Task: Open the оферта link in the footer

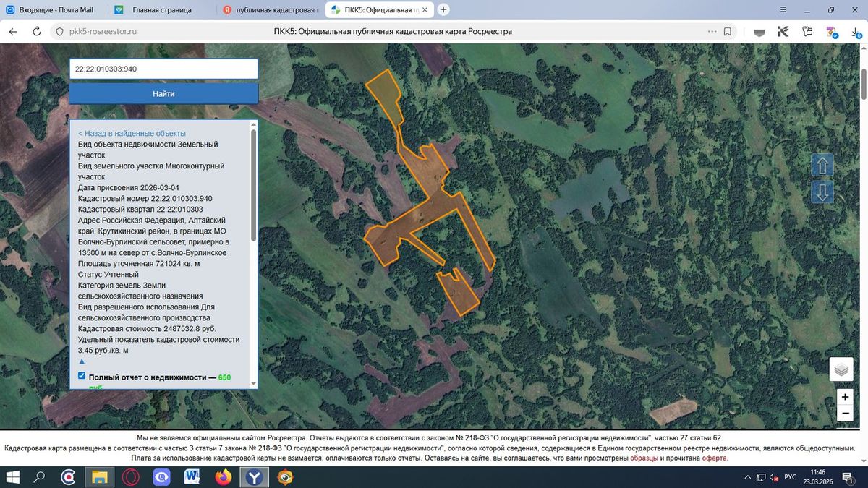Action: point(715,458)
